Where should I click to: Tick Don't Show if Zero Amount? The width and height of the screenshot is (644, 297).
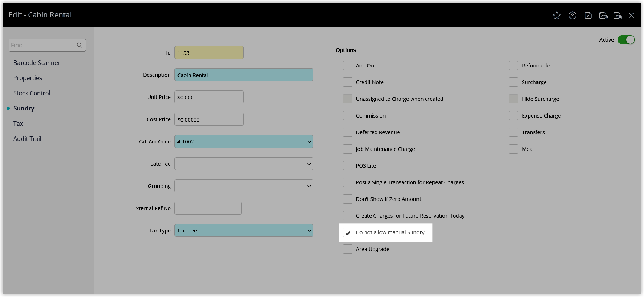pyautogui.click(x=347, y=199)
